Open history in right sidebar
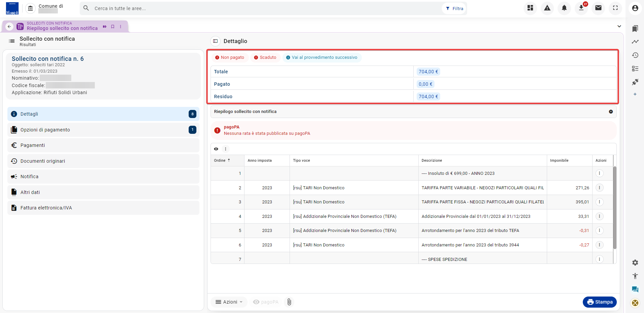The width and height of the screenshot is (644, 313). [x=635, y=55]
